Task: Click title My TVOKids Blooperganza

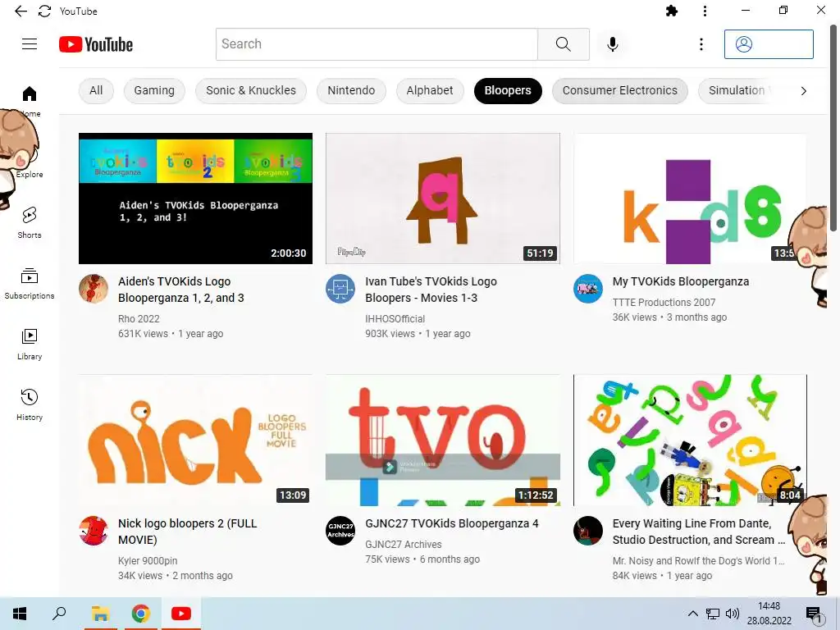Action: (680, 281)
